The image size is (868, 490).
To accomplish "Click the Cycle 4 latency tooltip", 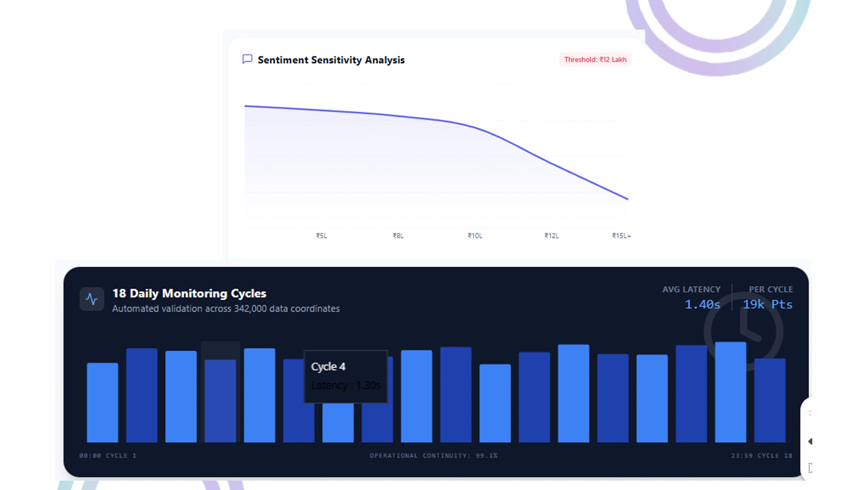I will 346,376.
